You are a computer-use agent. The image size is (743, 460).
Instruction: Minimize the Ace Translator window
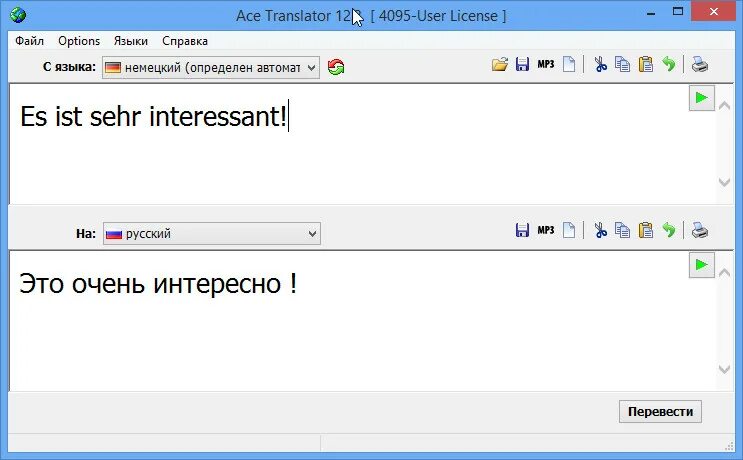point(651,13)
